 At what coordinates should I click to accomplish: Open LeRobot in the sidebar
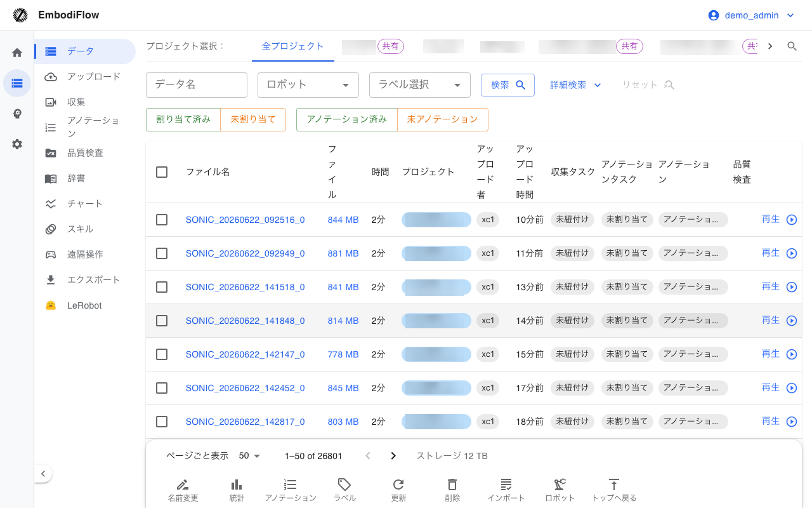tap(85, 305)
